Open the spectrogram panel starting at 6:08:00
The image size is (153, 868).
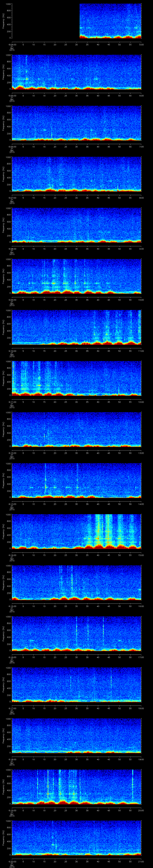(77, 225)
